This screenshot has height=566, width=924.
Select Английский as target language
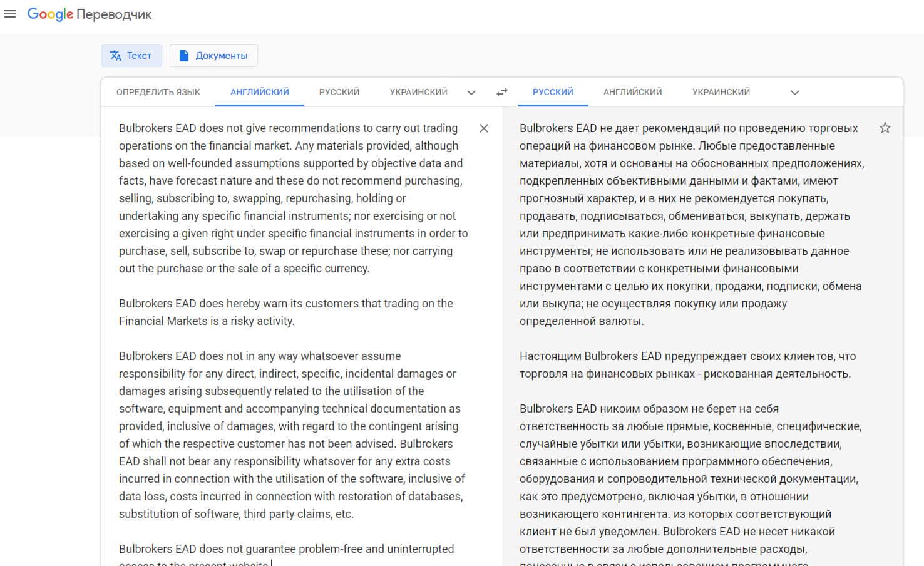tap(633, 92)
